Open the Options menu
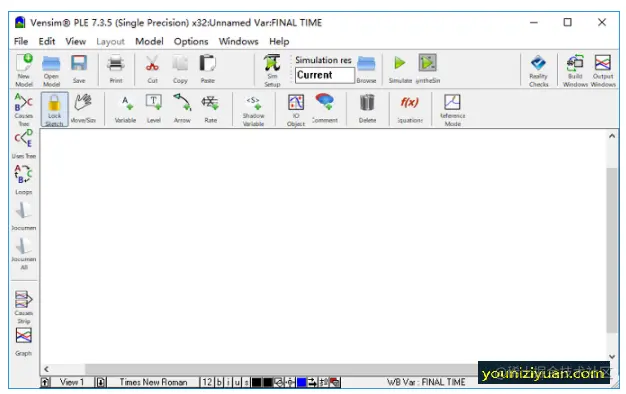This screenshot has height=394, width=626. tap(191, 42)
